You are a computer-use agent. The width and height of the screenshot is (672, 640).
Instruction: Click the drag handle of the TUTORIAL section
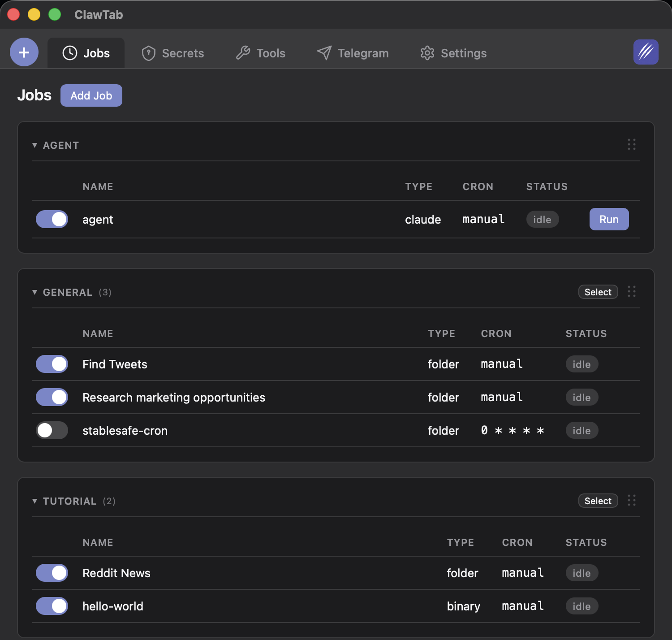[x=632, y=501]
